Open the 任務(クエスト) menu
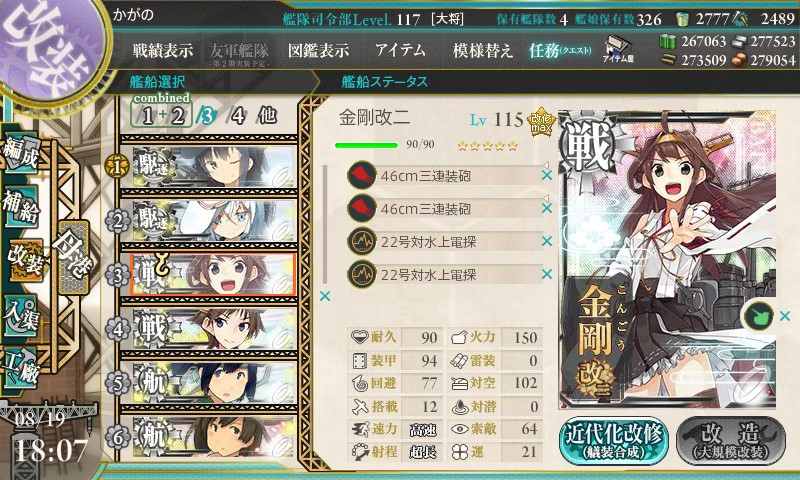The width and height of the screenshot is (800, 480). [560, 50]
